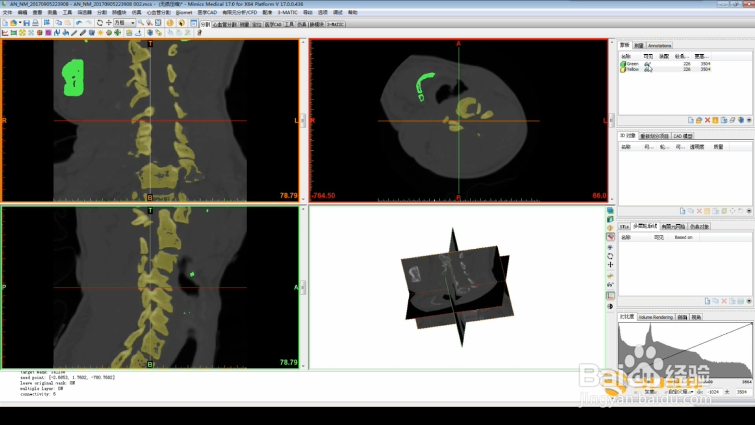Select the yellow Region Growing icon
This screenshot has width=755, height=425.
pos(22,33)
